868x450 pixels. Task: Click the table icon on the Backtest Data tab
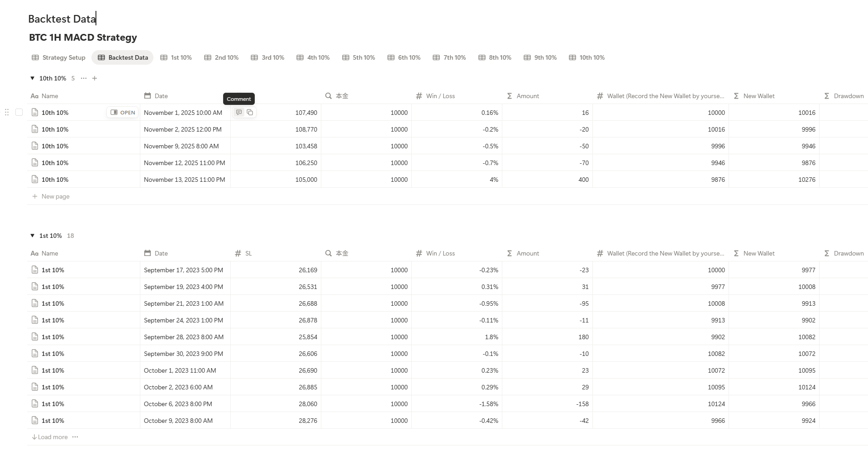100,57
